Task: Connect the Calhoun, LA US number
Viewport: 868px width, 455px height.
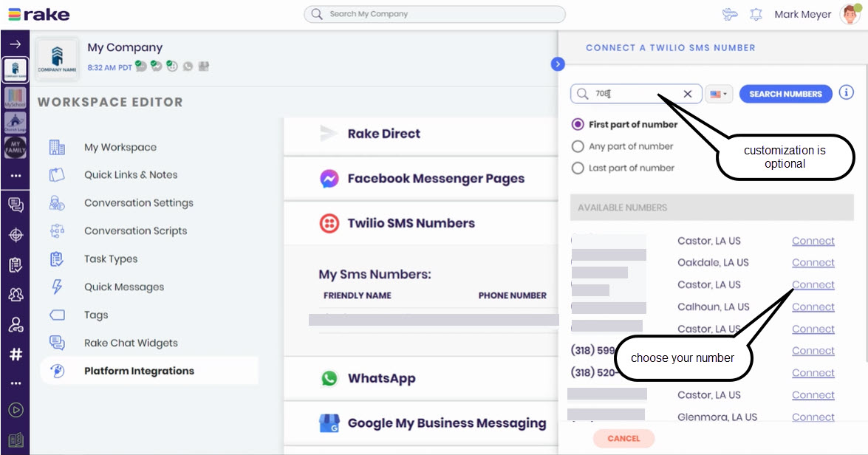Action: click(813, 307)
